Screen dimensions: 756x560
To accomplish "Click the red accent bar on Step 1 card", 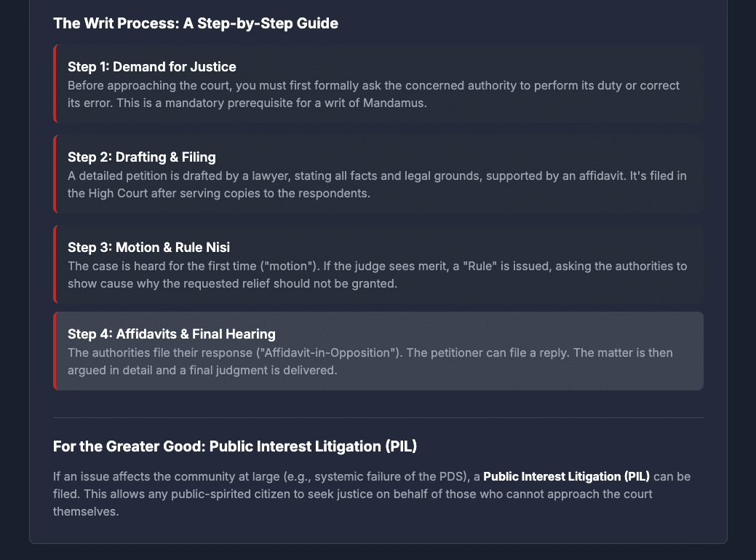I will tap(55, 84).
